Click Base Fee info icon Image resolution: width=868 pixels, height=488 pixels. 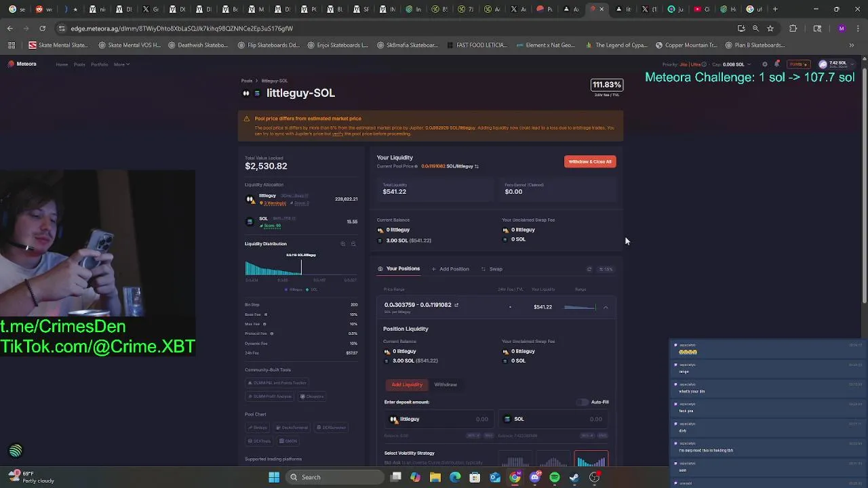click(265, 314)
